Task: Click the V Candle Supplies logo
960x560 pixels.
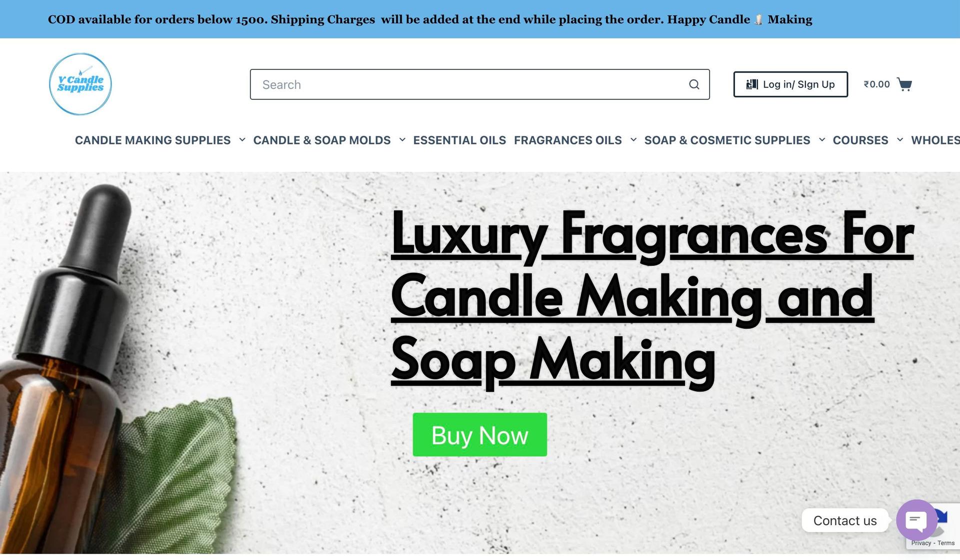Action: pos(80,84)
